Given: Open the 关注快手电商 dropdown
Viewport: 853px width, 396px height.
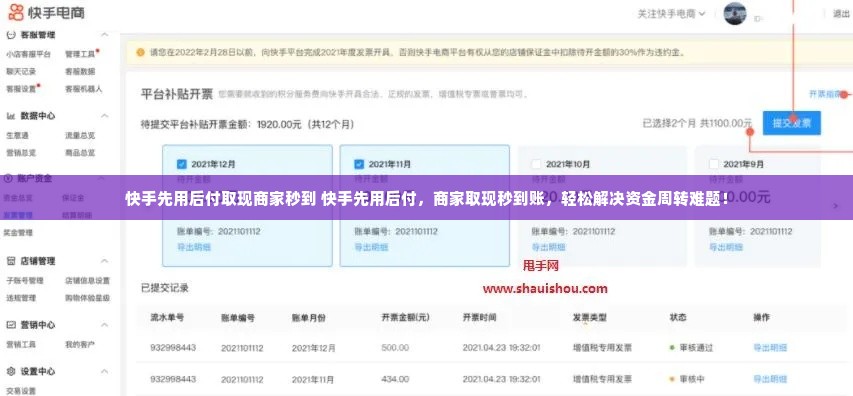Looking at the screenshot, I should click(x=671, y=14).
